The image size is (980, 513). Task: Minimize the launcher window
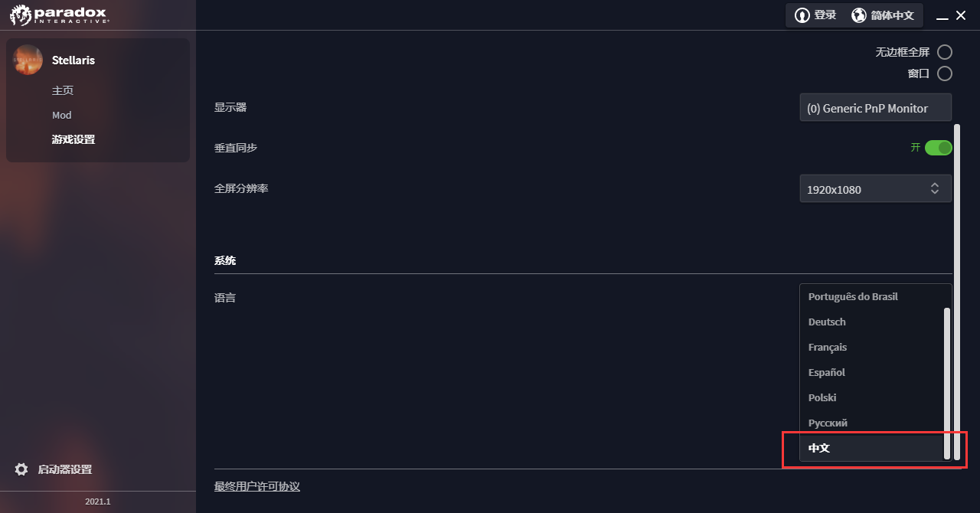pos(942,16)
